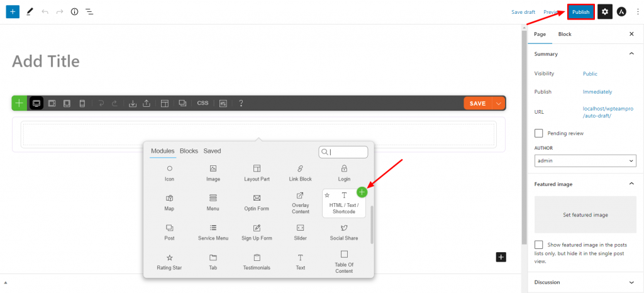The width and height of the screenshot is (644, 293).
Task: Add the Slider module
Action: [300, 232]
